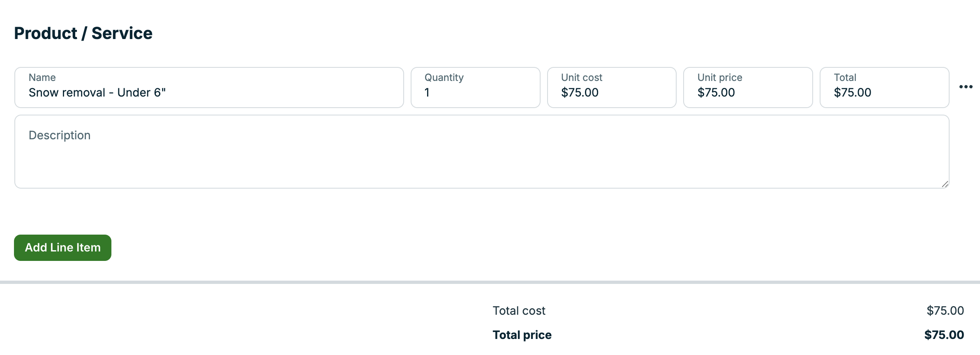Select the text Snow removal - Under 6"
This screenshot has height=355, width=980.
pyautogui.click(x=97, y=92)
